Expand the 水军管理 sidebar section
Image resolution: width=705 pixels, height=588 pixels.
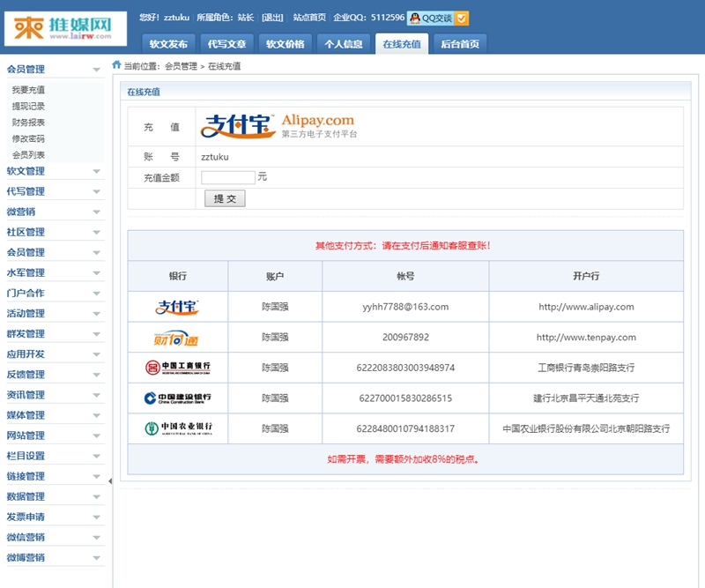53,272
